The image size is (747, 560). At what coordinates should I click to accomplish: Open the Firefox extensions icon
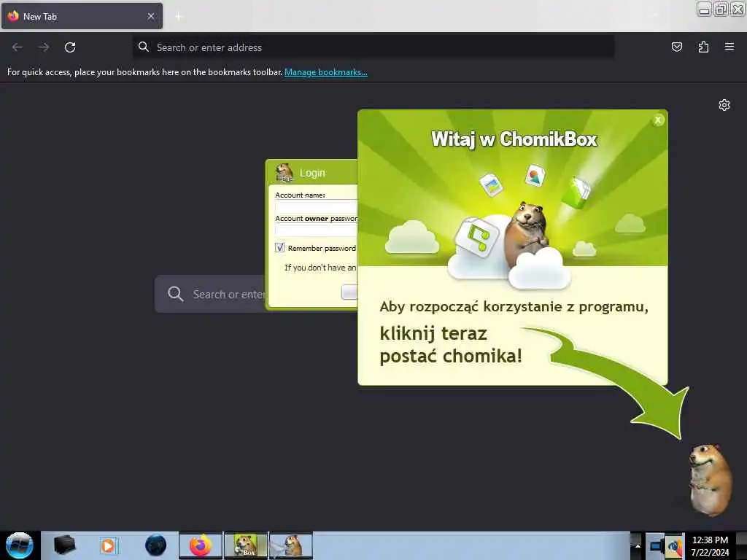point(703,47)
